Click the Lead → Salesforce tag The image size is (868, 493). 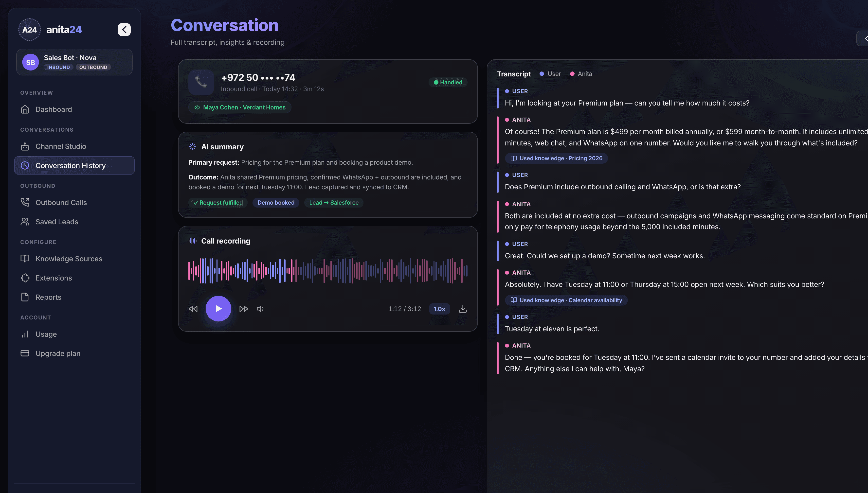pos(334,202)
